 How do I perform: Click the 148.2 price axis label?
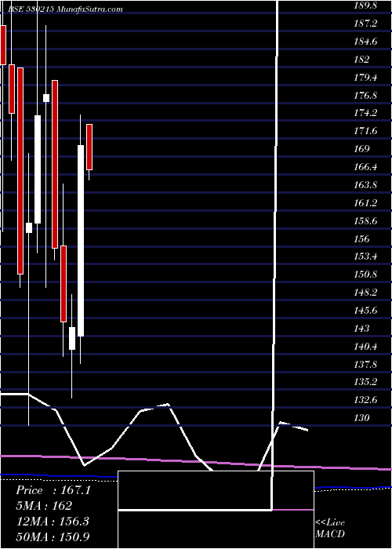tap(365, 293)
